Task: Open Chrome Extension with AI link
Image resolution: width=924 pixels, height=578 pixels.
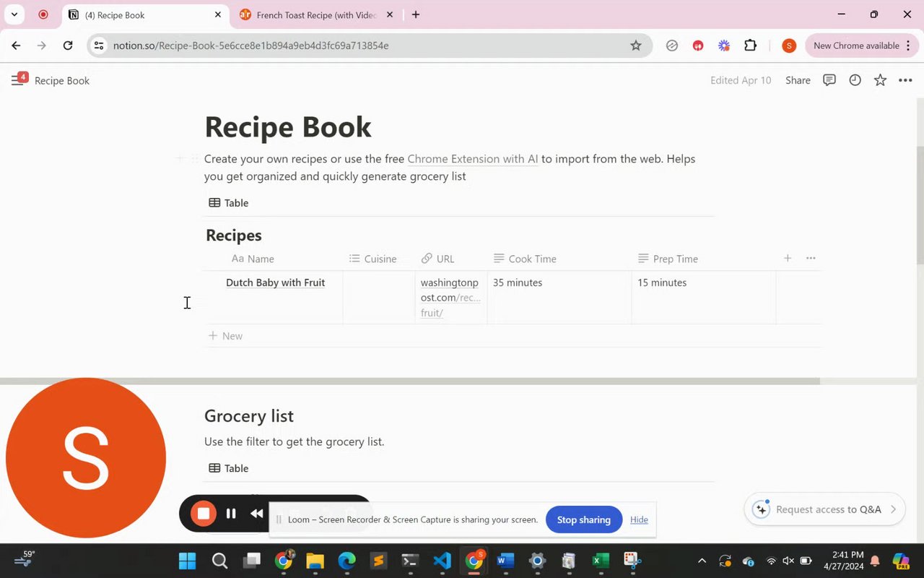Action: (473, 159)
